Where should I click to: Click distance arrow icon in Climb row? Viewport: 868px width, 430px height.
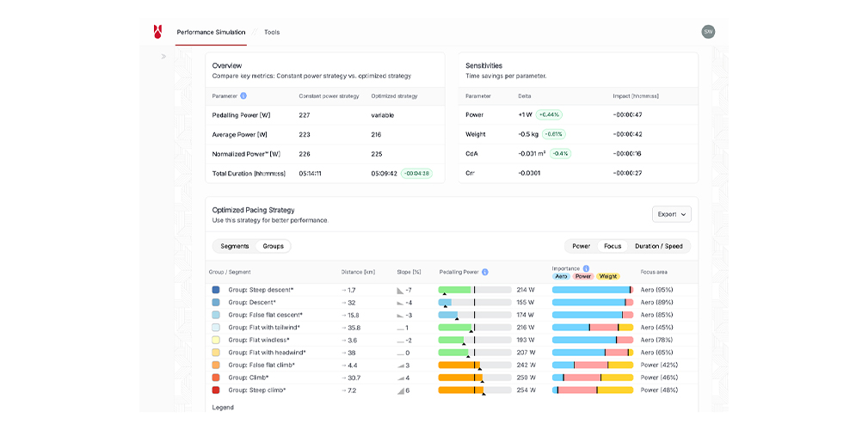pyautogui.click(x=344, y=378)
